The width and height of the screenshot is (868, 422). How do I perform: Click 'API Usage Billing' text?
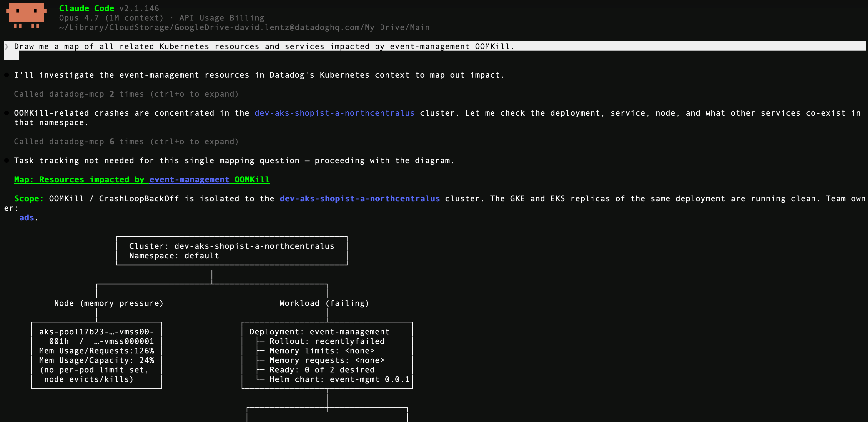pos(222,18)
